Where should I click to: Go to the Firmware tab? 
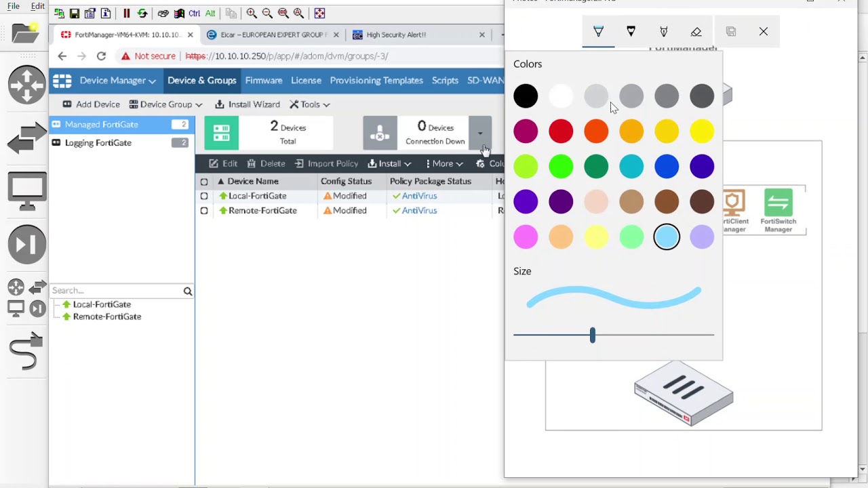tap(264, 81)
